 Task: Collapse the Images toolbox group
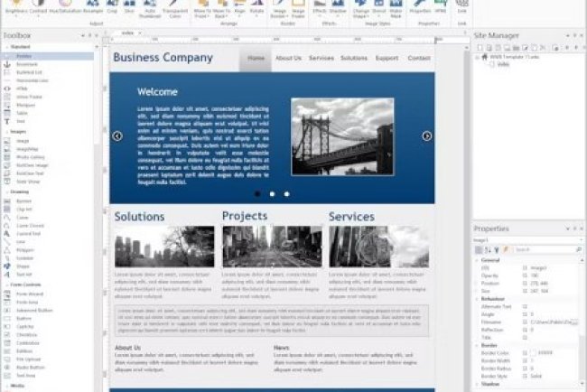(6, 132)
